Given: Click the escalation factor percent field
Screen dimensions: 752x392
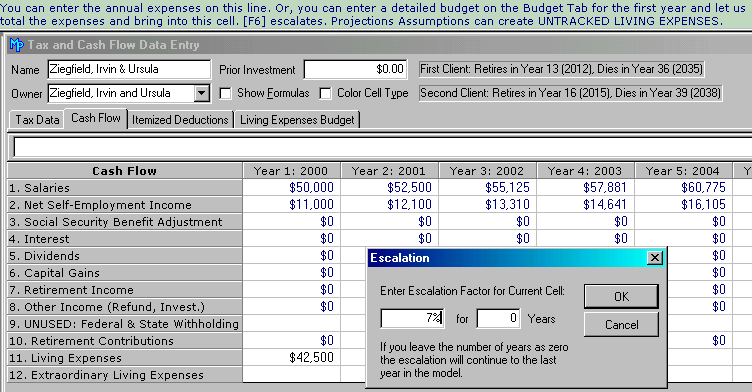Looking at the screenshot, I should [412, 319].
